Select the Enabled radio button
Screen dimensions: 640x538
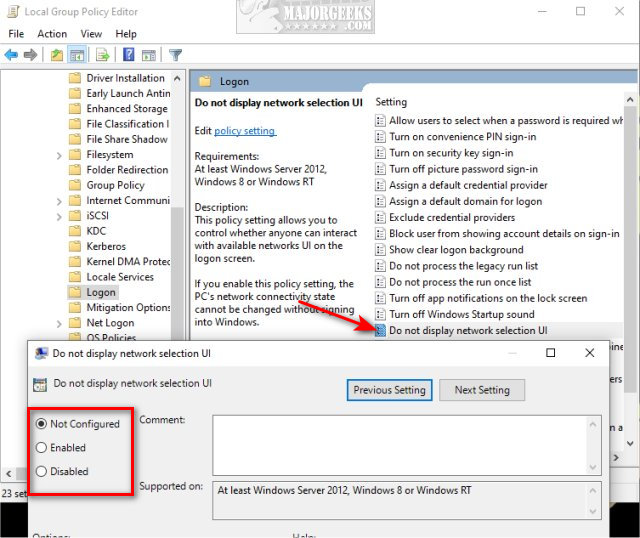click(41, 447)
